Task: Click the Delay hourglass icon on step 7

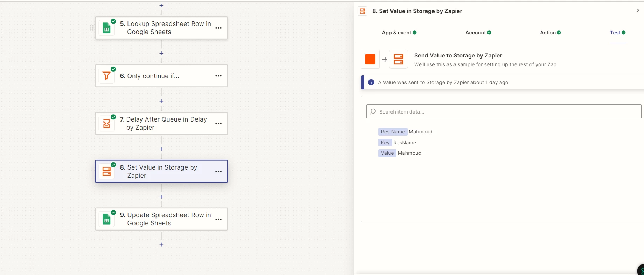Action: [x=106, y=123]
